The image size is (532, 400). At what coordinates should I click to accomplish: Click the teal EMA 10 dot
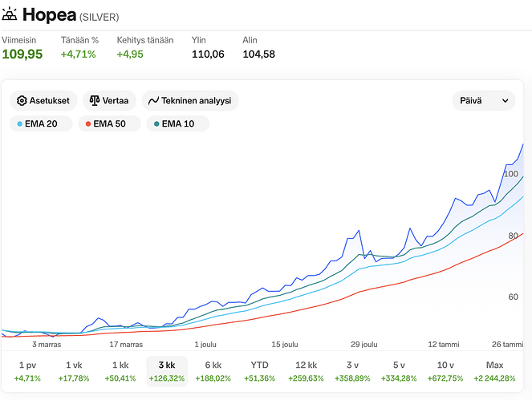click(156, 124)
